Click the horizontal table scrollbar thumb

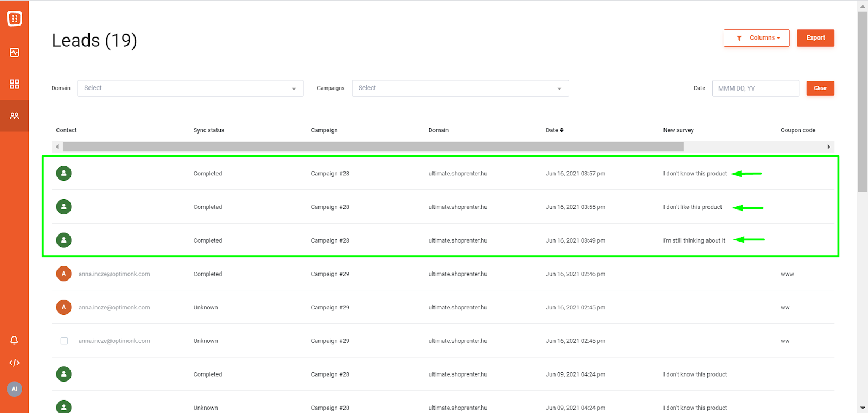373,147
